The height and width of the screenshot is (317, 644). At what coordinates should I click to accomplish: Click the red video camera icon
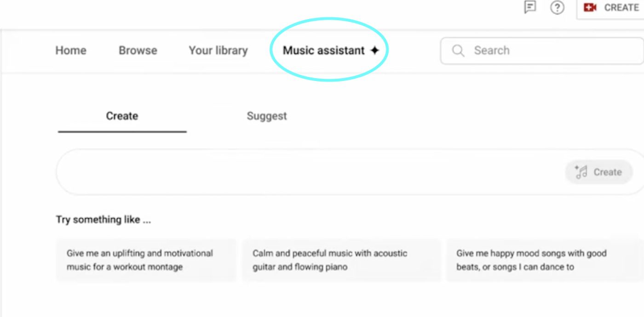(590, 8)
